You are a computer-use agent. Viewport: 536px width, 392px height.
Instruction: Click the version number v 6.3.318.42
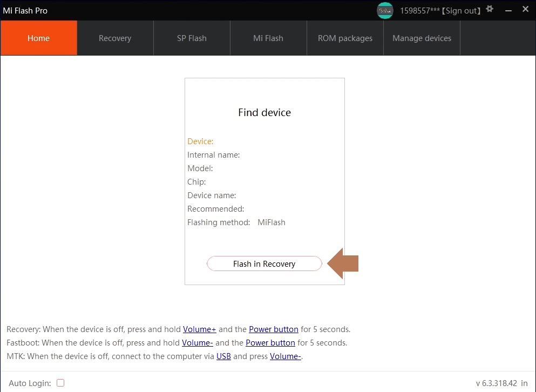[x=497, y=383]
